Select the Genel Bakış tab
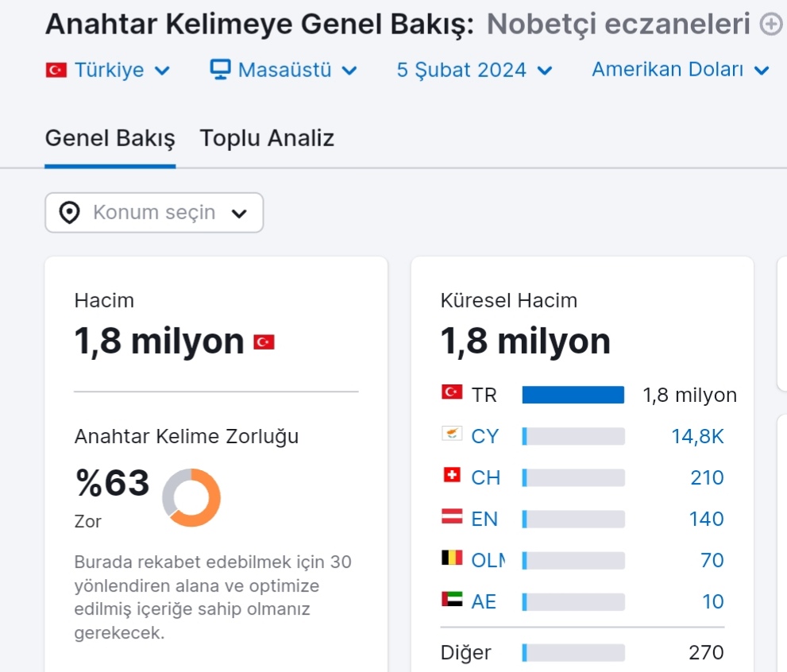Viewport: 787px width, 672px height. [x=110, y=138]
